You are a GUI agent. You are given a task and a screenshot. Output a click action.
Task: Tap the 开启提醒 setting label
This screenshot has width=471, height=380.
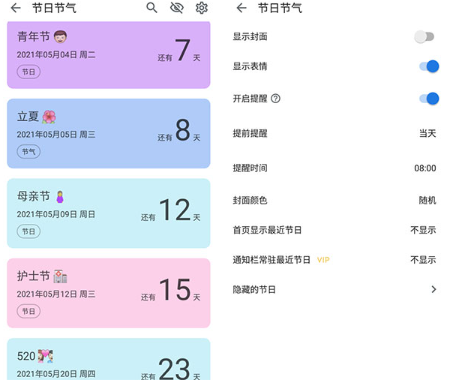pyautogui.click(x=250, y=99)
